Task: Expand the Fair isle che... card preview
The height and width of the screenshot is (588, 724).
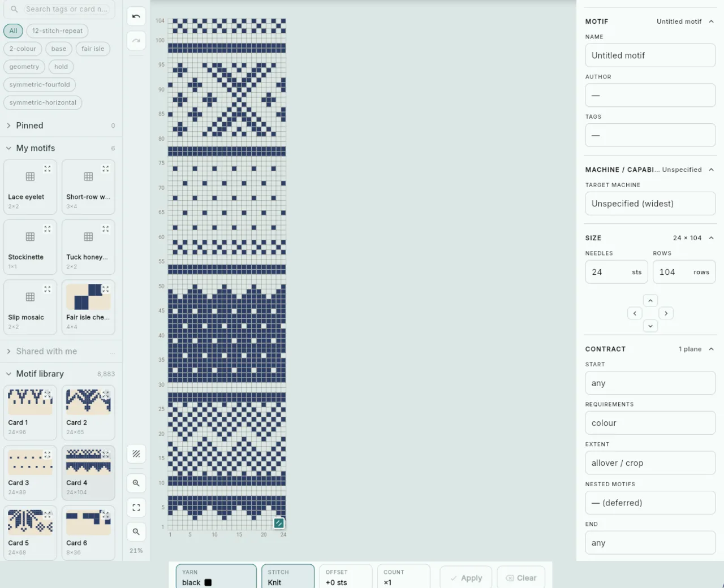Action: click(106, 289)
